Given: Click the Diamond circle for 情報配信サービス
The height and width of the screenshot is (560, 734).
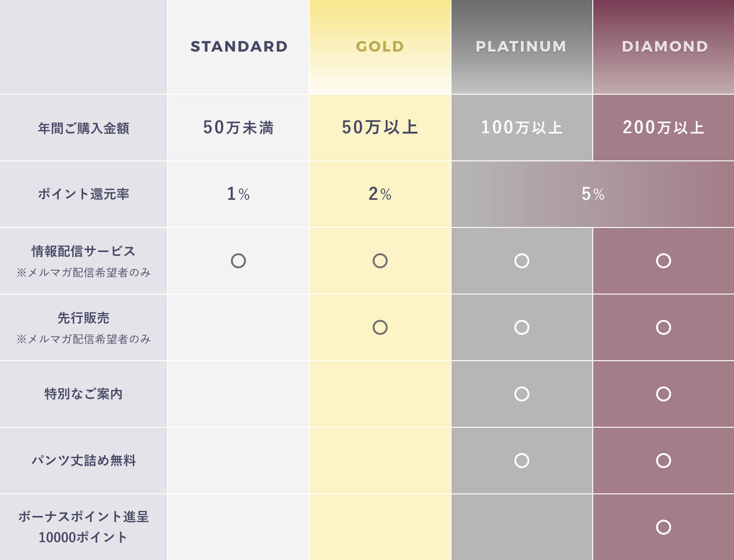Looking at the screenshot, I should (664, 261).
